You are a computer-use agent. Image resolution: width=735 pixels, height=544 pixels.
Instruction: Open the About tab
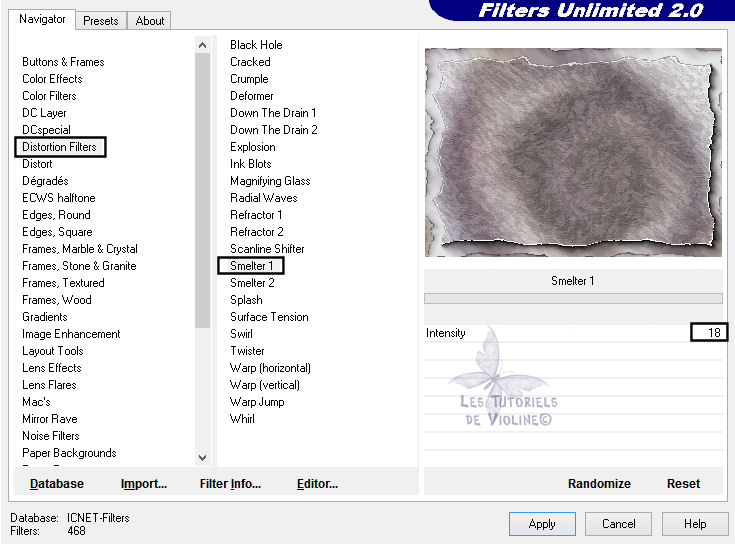(150, 20)
